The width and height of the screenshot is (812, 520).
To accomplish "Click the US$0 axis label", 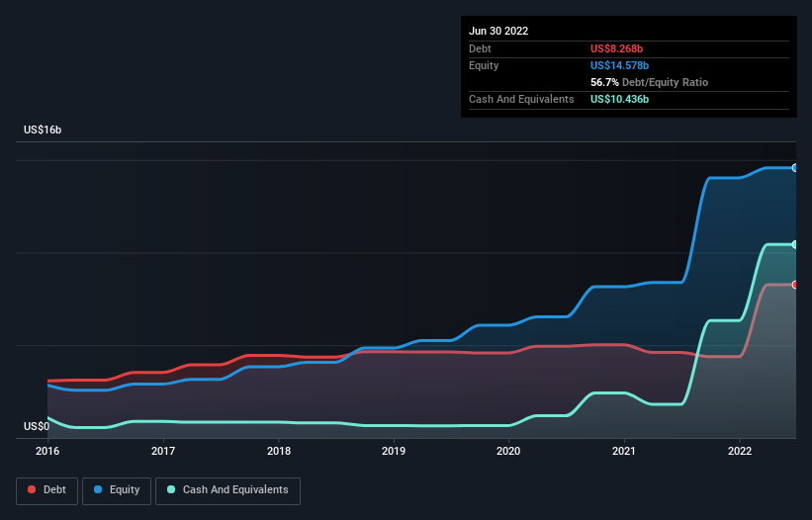I will pyautogui.click(x=37, y=426).
